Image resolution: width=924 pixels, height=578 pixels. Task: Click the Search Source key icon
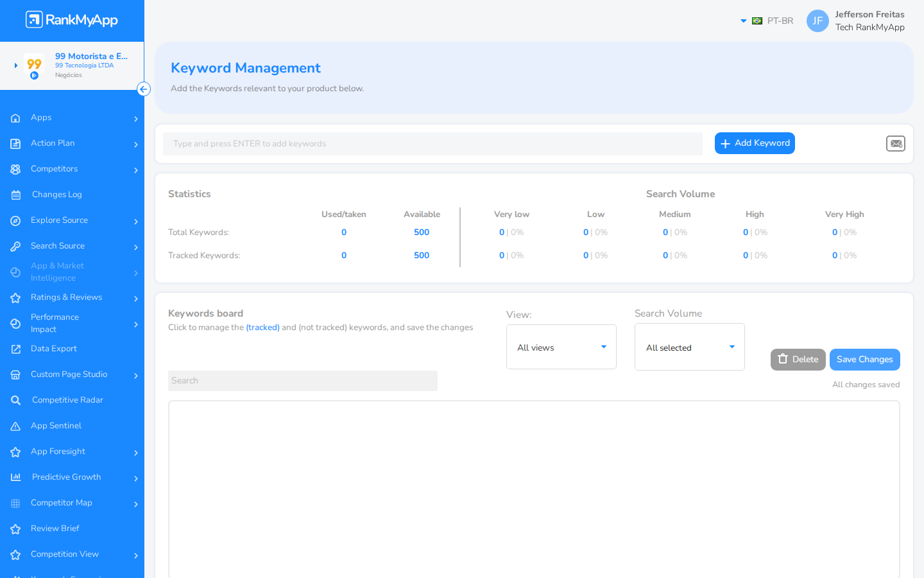pos(15,247)
